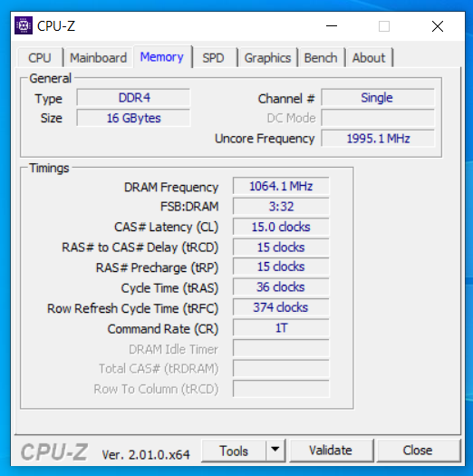Select the SPD tab
Screen dimensions: 473x476
(x=213, y=58)
